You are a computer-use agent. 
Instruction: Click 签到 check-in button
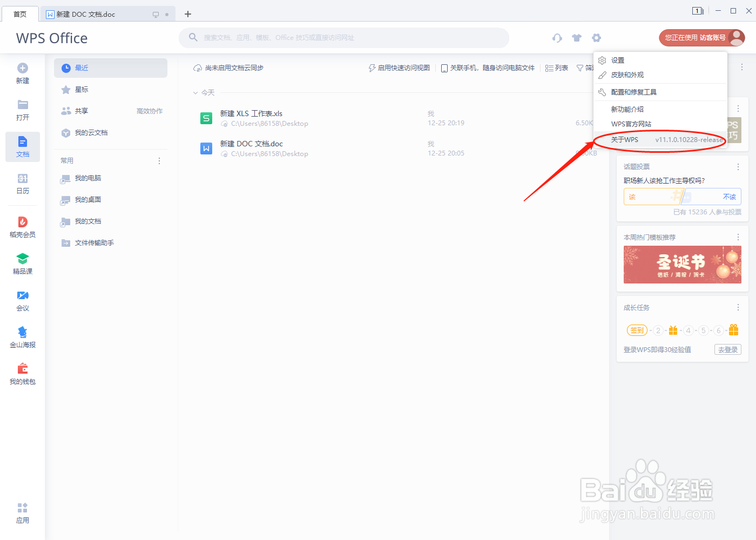637,330
